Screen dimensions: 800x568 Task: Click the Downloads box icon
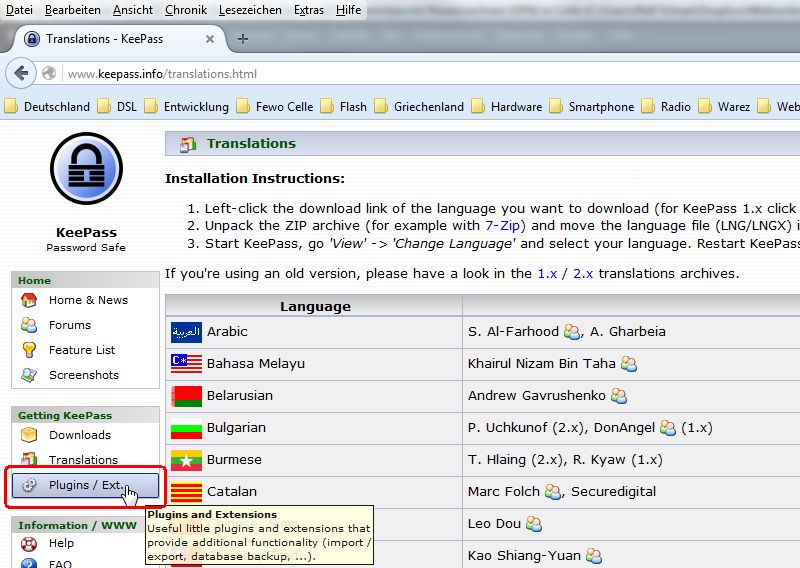(29, 435)
